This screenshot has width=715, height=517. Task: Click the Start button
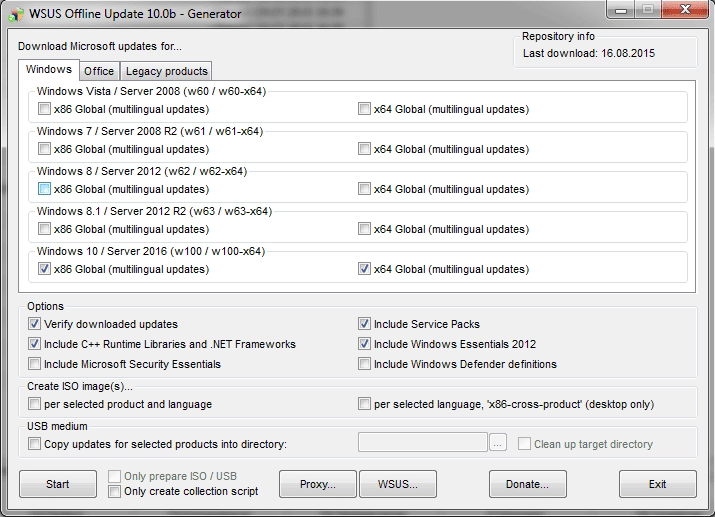tap(58, 484)
